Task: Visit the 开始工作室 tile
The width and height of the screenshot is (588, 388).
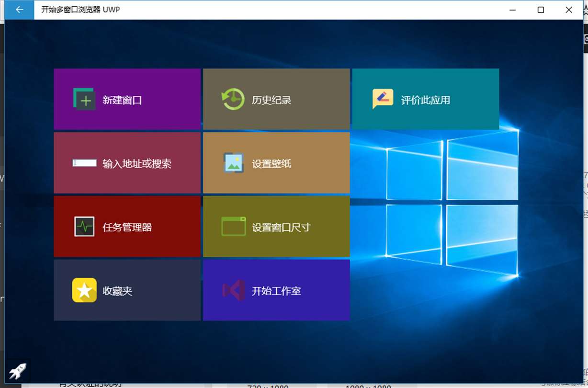Action: (x=276, y=290)
